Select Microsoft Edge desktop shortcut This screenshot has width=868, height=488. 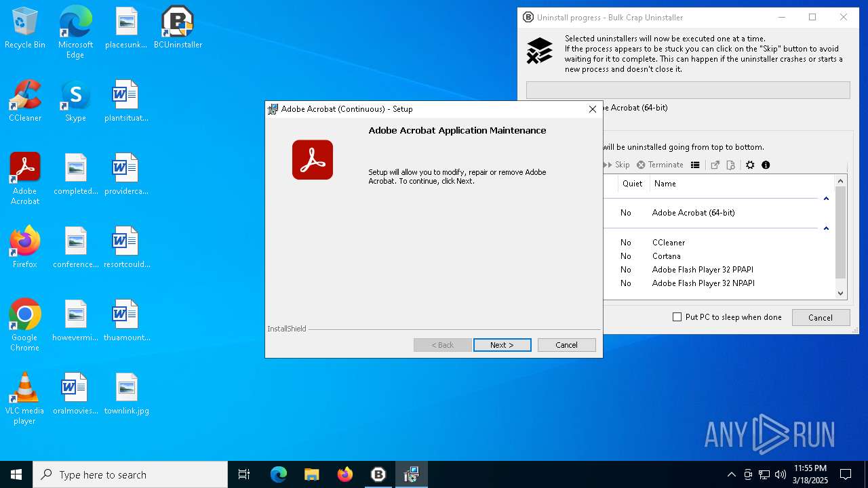[x=75, y=33]
